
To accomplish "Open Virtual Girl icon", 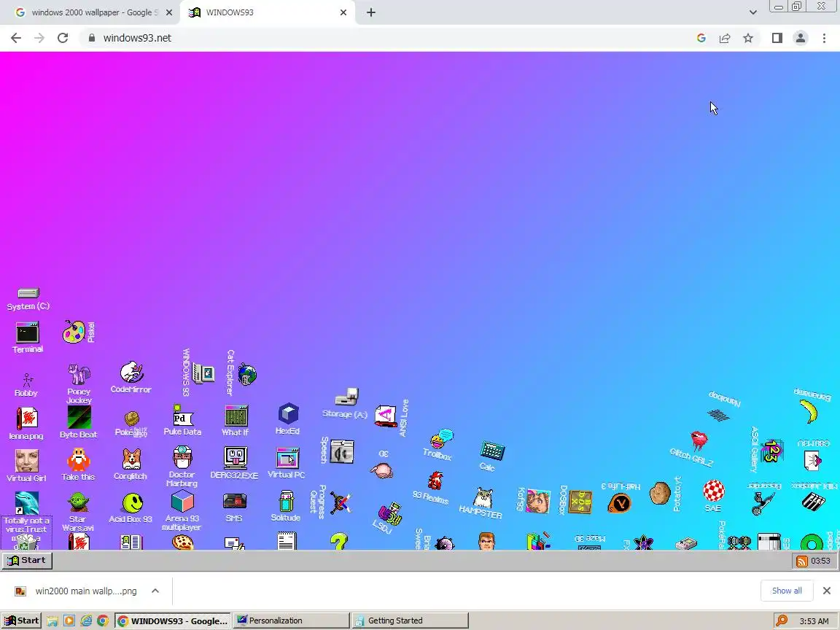I will pos(27,461).
